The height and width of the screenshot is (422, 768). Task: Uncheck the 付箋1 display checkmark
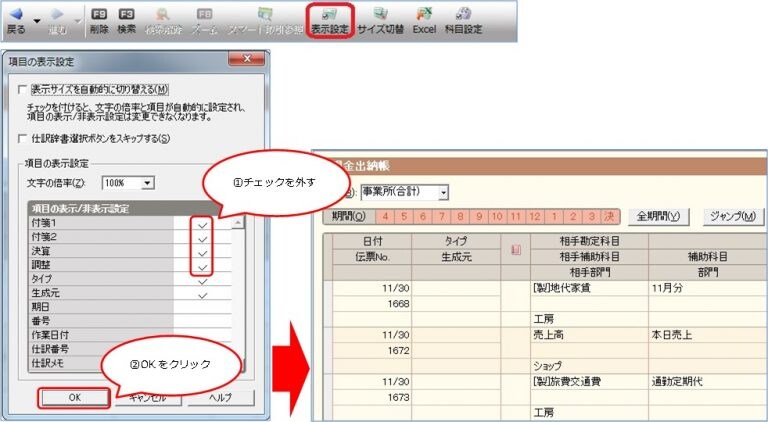coord(203,223)
